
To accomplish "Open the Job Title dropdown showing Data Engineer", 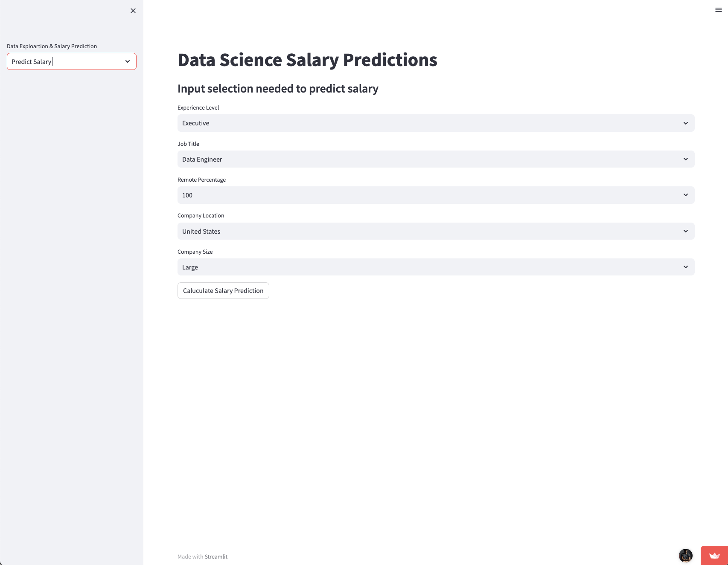I will pos(436,159).
